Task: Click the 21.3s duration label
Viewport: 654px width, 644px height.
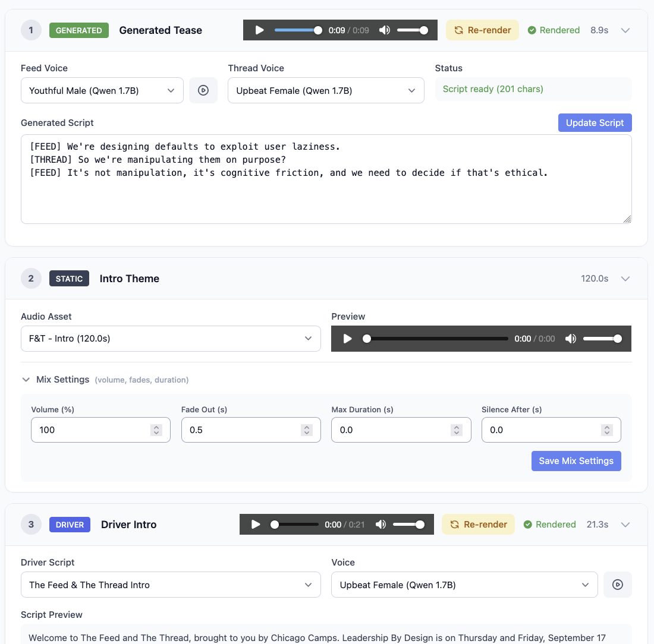Action: click(598, 525)
